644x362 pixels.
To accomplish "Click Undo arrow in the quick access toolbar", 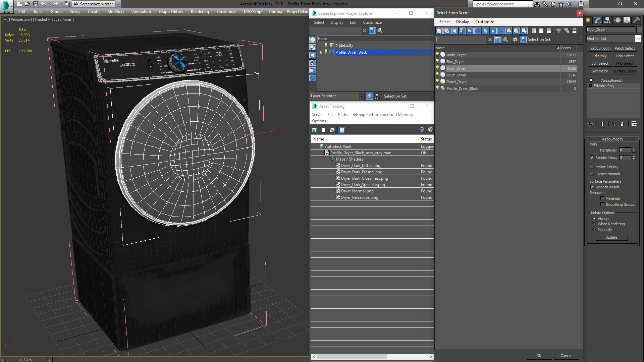I will point(43,4).
